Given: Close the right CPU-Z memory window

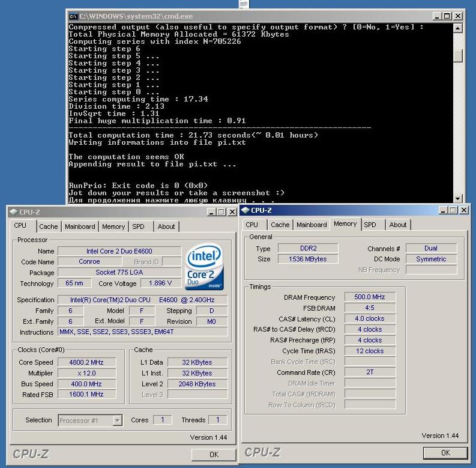Looking at the screenshot, I should (464, 210).
